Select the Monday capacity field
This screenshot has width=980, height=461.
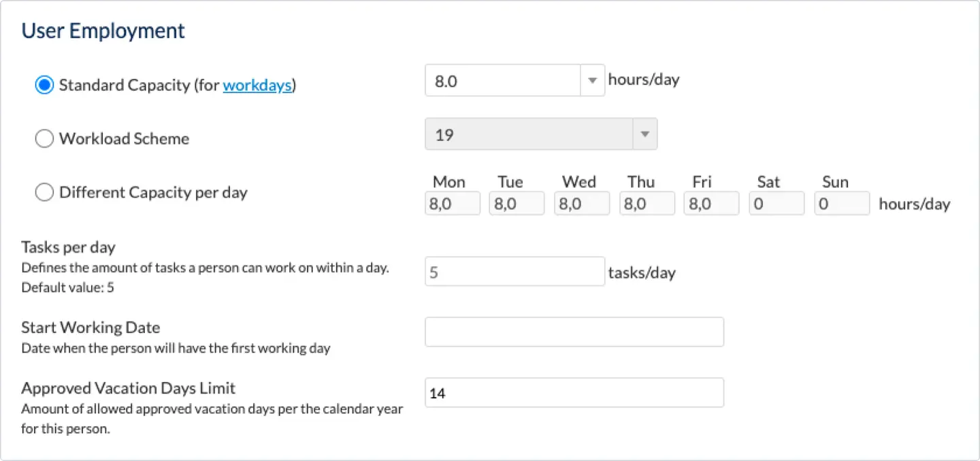pos(452,203)
